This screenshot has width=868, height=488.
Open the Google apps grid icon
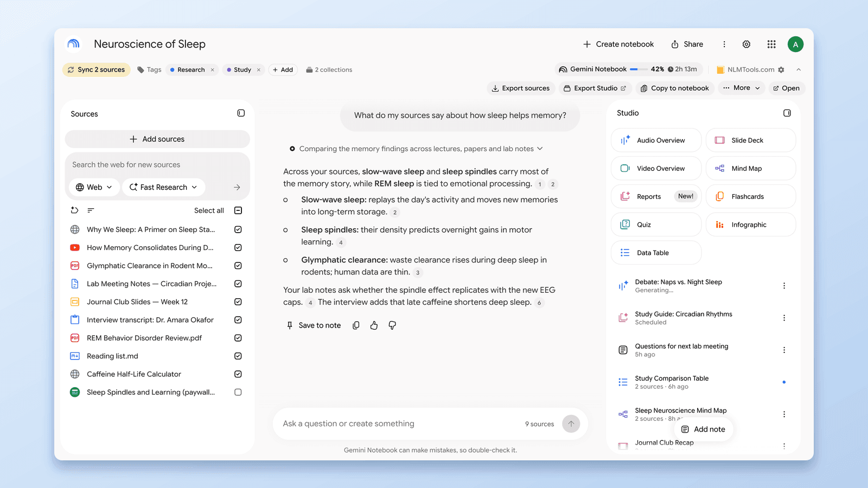tap(771, 44)
